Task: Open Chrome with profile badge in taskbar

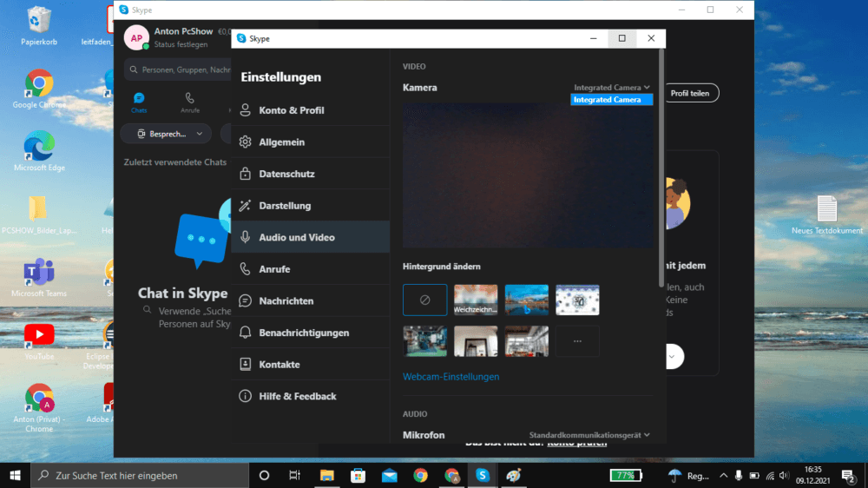Action: tap(451, 475)
